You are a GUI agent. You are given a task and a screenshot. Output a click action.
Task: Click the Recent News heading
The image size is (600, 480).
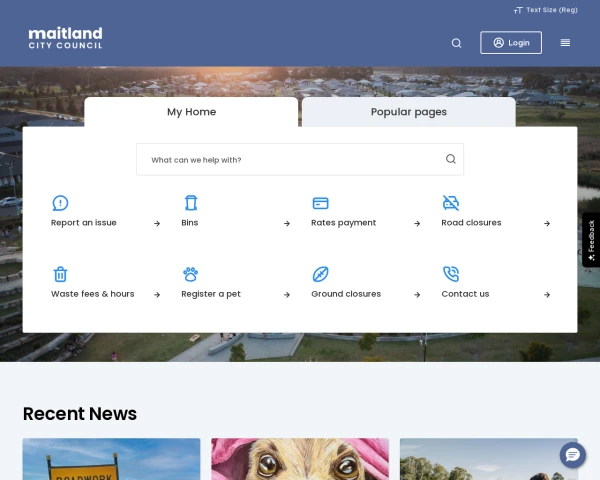pyautogui.click(x=80, y=414)
